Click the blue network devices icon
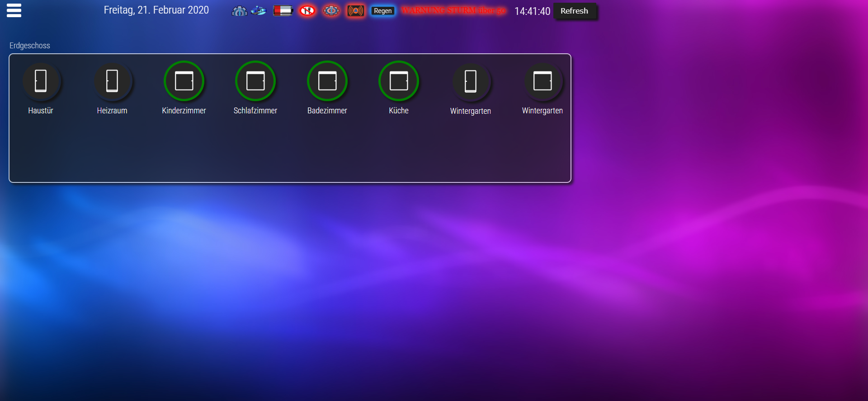The image size is (868, 401). tap(259, 10)
